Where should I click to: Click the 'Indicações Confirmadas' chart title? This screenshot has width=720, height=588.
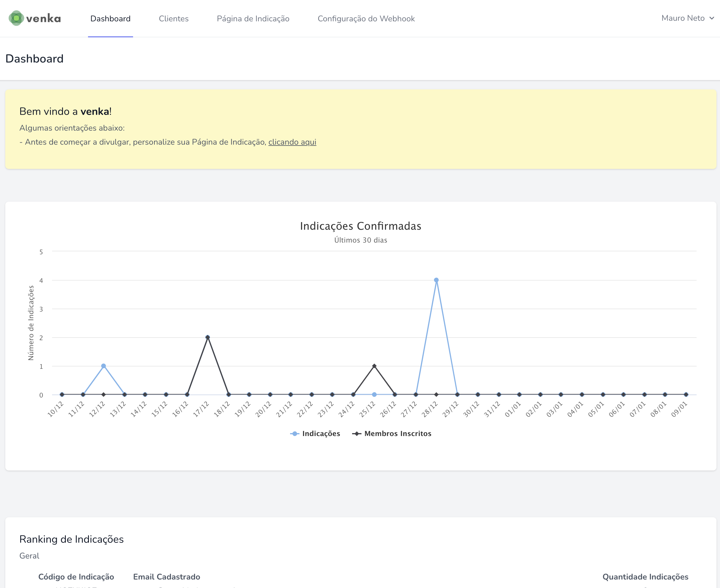(x=361, y=226)
